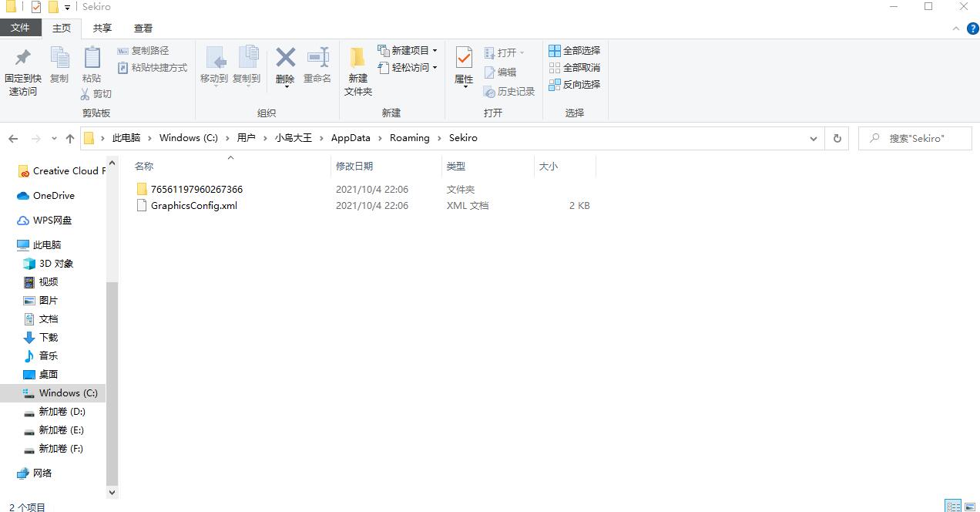Collapse the ribbon with the chevron
The height and width of the screenshot is (512, 980).
pyautogui.click(x=956, y=29)
